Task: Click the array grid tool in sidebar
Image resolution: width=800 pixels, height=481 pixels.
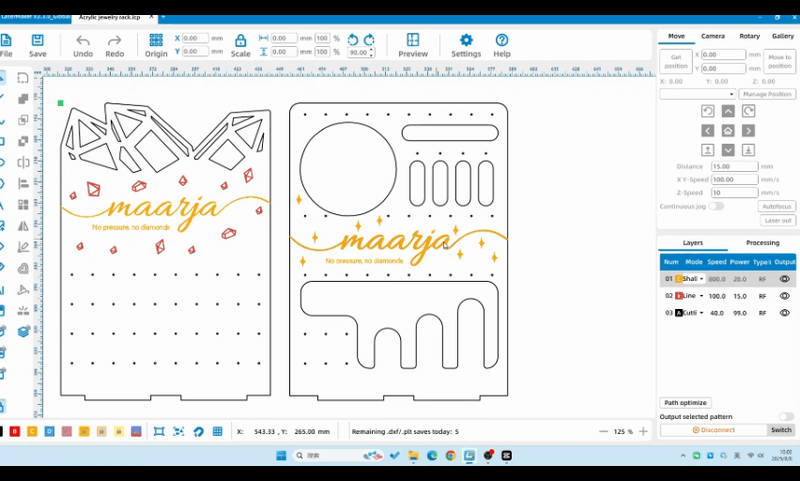Action: pyautogui.click(x=23, y=205)
